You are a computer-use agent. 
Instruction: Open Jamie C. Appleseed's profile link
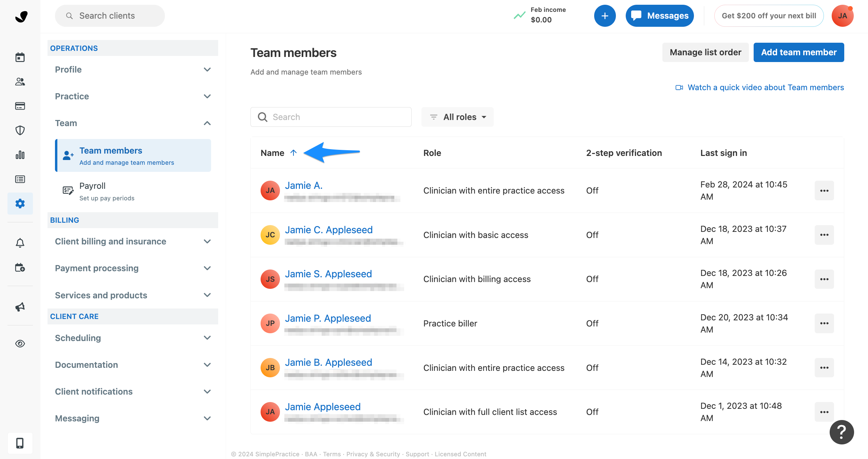pos(329,230)
